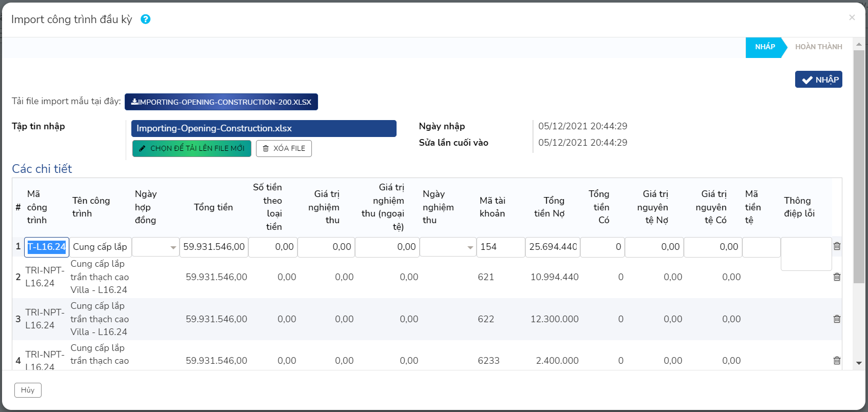
Task: Edit Số tiền theo loại tiền field row 1
Action: pyautogui.click(x=273, y=247)
